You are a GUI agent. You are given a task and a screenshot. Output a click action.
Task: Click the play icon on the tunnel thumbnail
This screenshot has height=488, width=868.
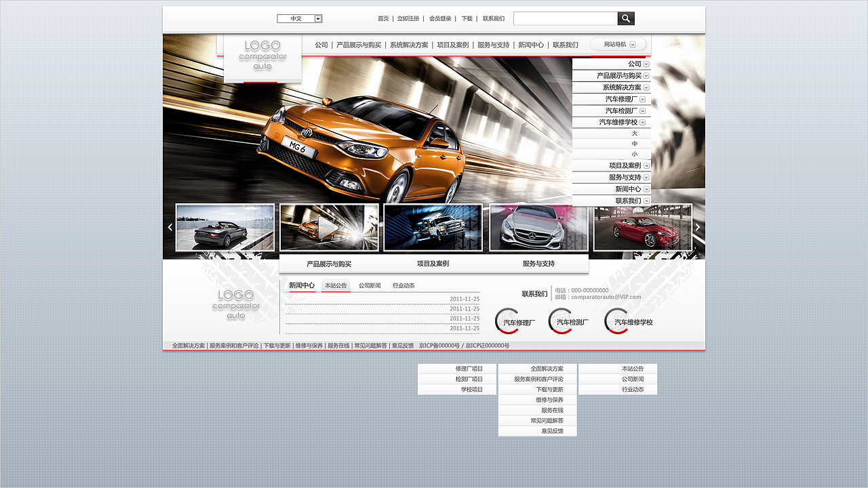point(328,228)
